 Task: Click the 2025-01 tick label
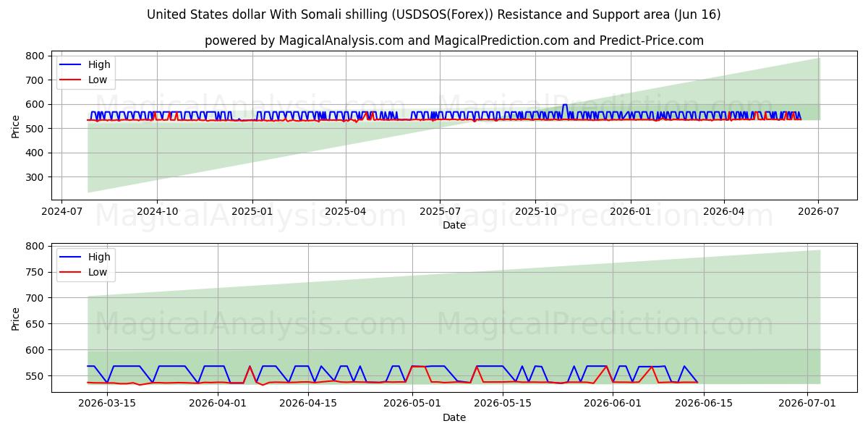click(252, 212)
